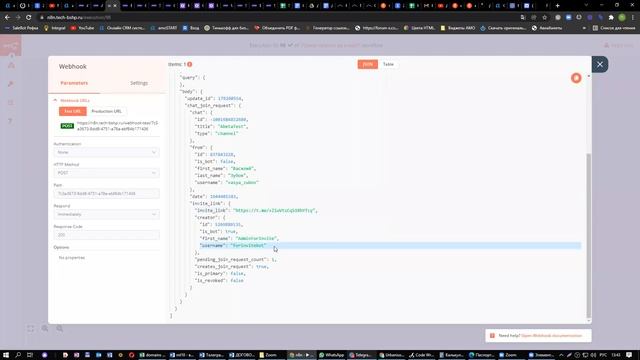
Task: Open Windows taskbar search
Action: click(18, 355)
